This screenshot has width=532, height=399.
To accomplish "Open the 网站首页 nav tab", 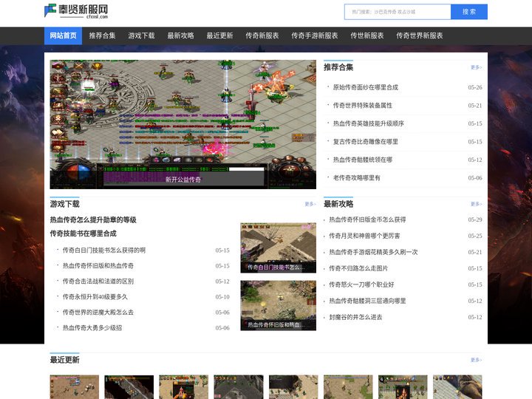I will click(63, 35).
